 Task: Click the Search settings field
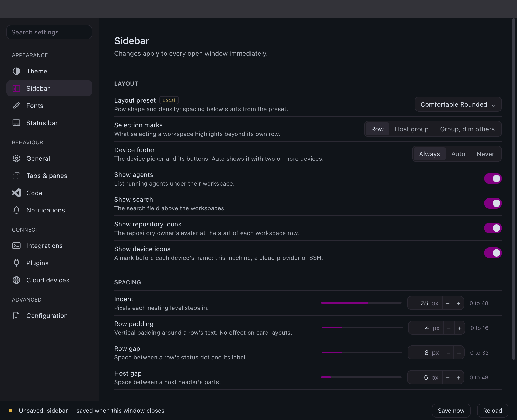point(49,32)
